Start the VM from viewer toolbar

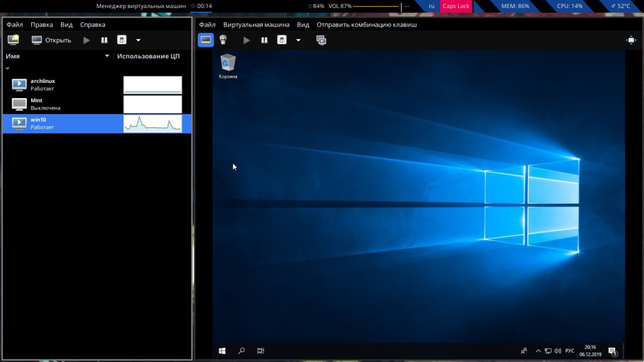point(247,40)
